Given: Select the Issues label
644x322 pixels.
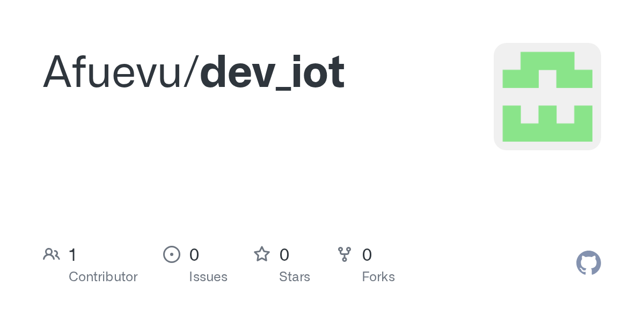Looking at the screenshot, I should point(208,277).
